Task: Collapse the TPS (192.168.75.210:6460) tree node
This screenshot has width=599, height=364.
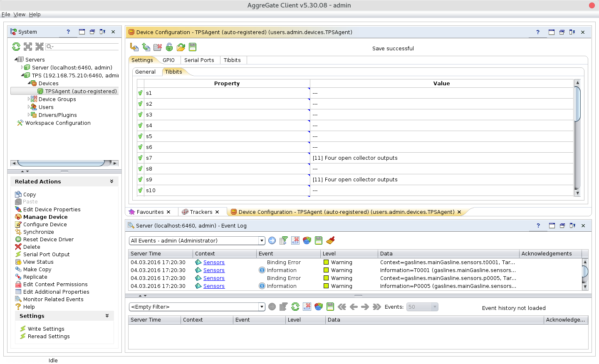Action: 22,75
